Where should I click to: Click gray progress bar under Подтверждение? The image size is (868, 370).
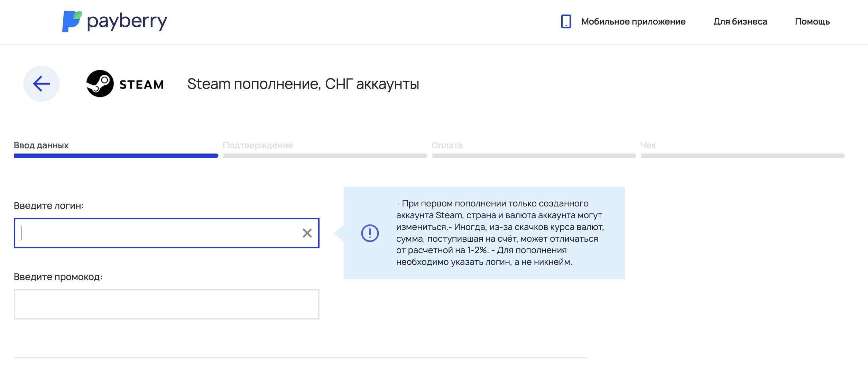tap(325, 156)
